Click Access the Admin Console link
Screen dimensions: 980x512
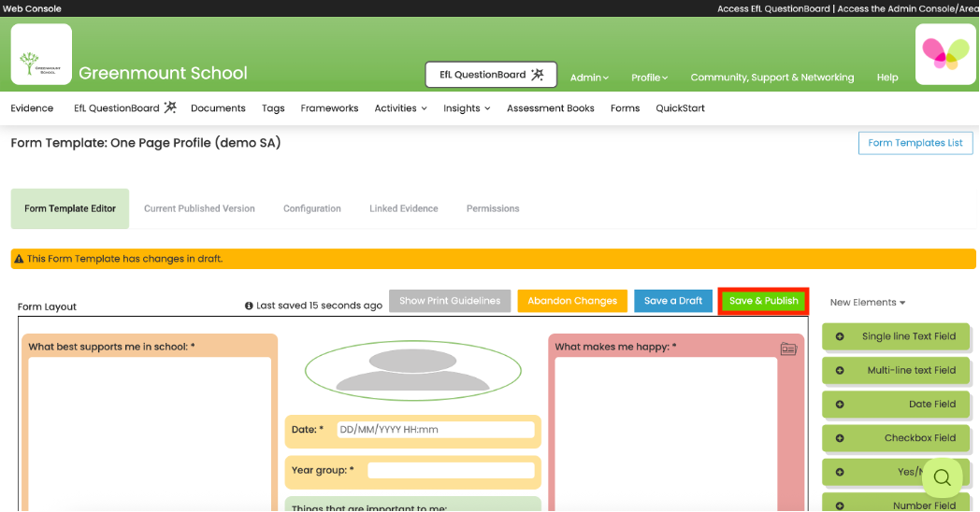[x=908, y=8]
